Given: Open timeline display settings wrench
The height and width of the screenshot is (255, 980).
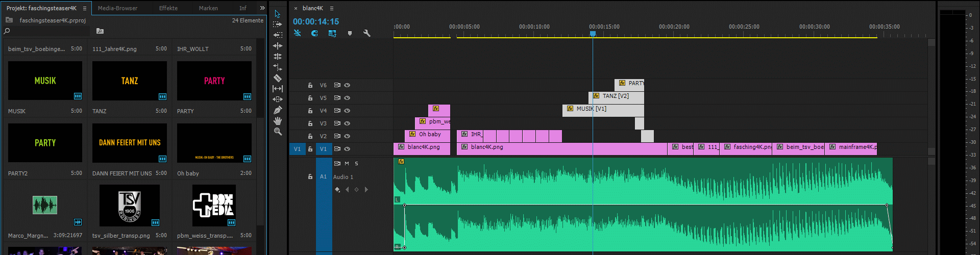Looking at the screenshot, I should pos(366,33).
